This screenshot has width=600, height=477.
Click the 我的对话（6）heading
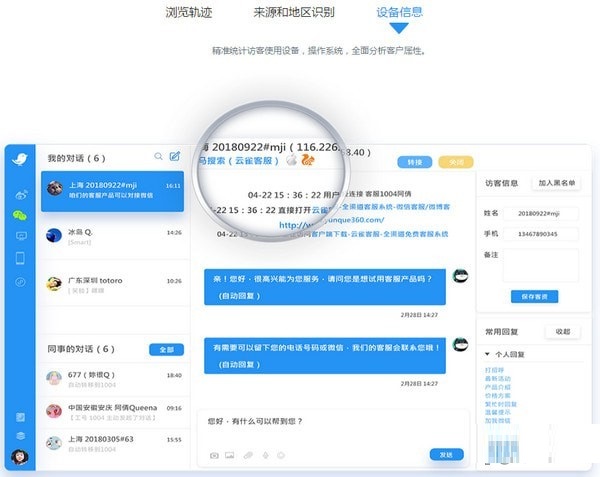coord(76,158)
